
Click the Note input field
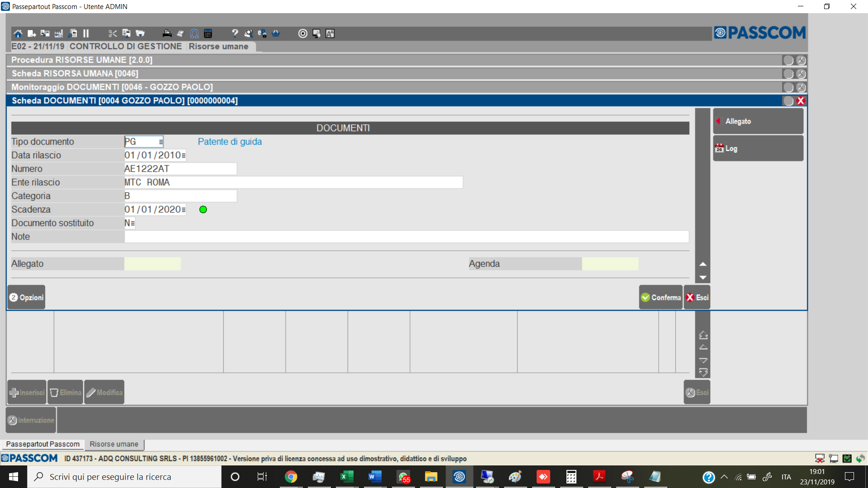406,237
